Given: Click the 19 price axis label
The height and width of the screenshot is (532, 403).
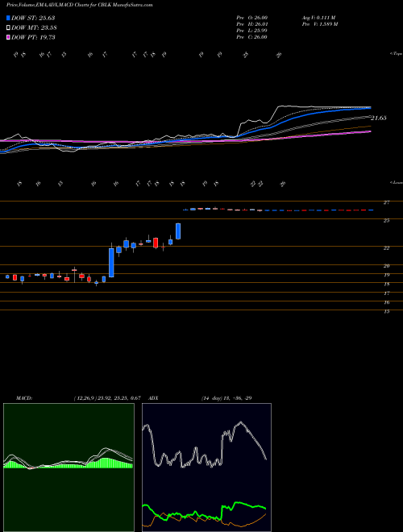Looking at the screenshot, I should [x=386, y=275].
